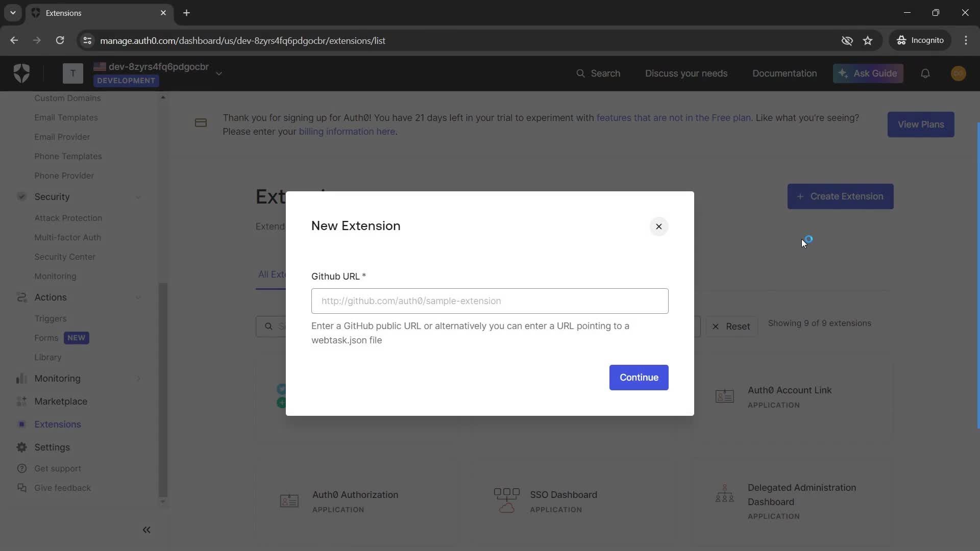Open Delegated Administration Dashboard card
The width and height of the screenshot is (980, 551).
[x=794, y=501]
